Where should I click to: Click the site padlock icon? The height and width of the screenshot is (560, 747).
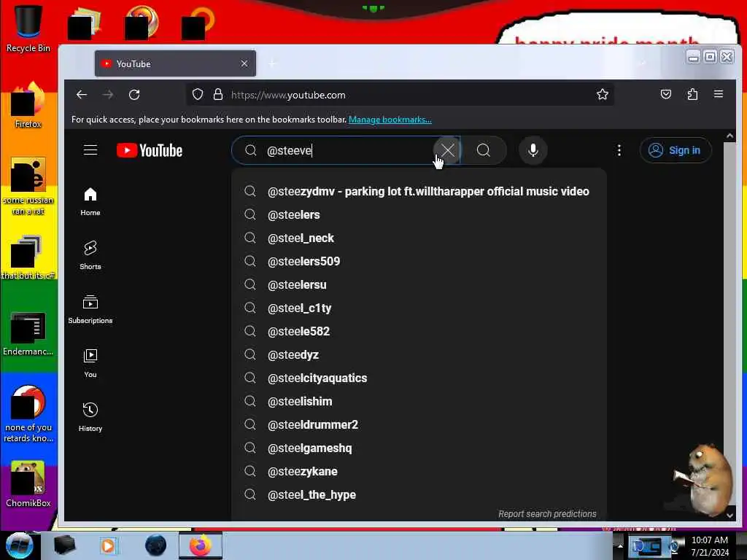(x=218, y=95)
